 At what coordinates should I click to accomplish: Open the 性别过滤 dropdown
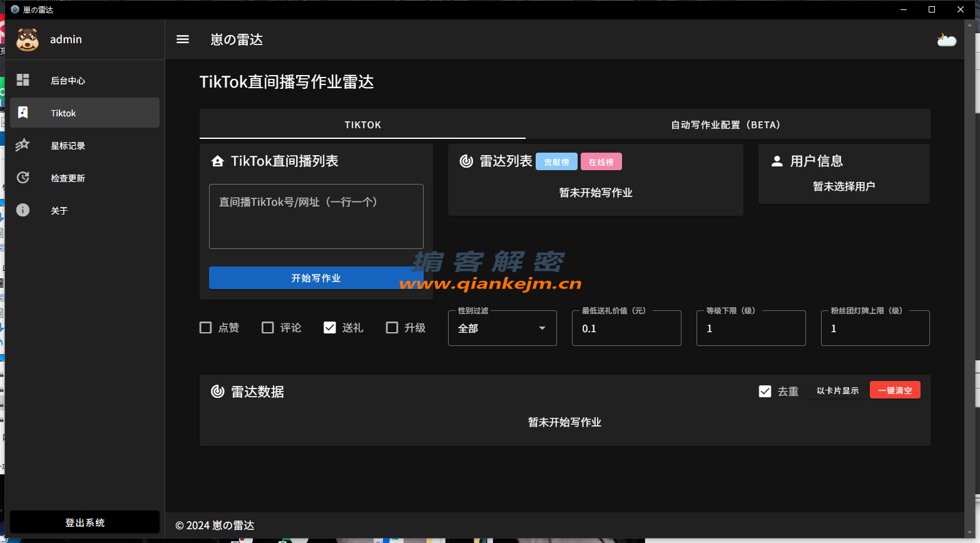pos(503,328)
